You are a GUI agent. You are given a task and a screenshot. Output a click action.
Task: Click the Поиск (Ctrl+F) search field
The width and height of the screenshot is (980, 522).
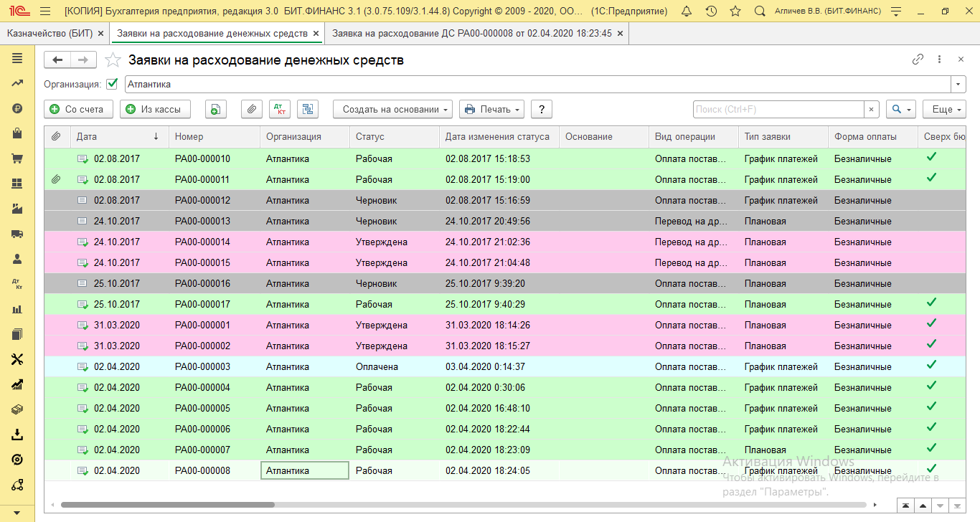pos(778,109)
